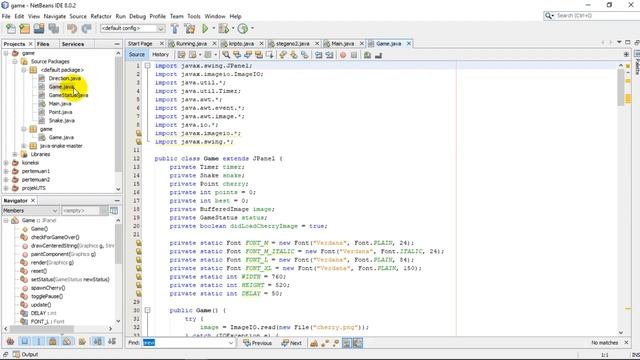The height and width of the screenshot is (360, 640).
Task: Collapse the Source Packages tree node
Action: point(15,62)
